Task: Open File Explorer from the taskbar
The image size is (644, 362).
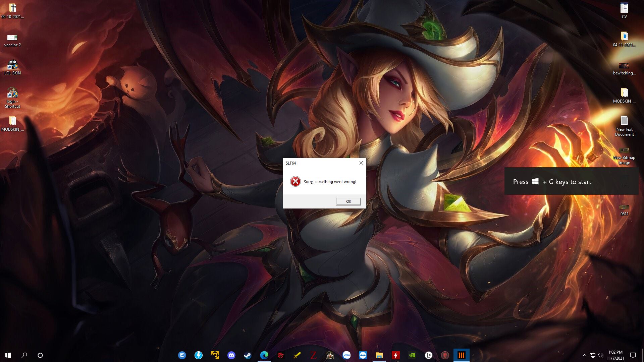Action: (x=379, y=355)
